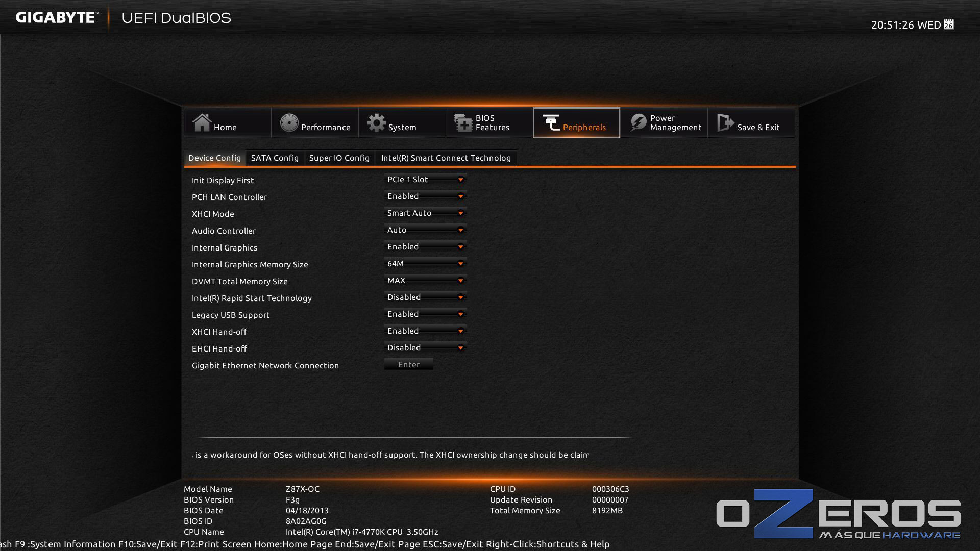Open the XHCI Hand-off dropdown
The height and width of the screenshot is (551, 980).
click(x=425, y=331)
